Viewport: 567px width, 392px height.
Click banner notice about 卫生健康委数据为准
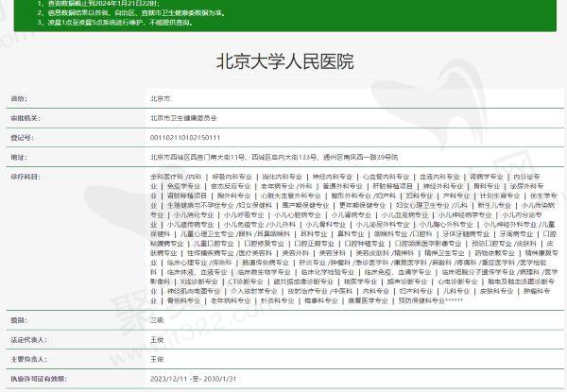click(131, 13)
